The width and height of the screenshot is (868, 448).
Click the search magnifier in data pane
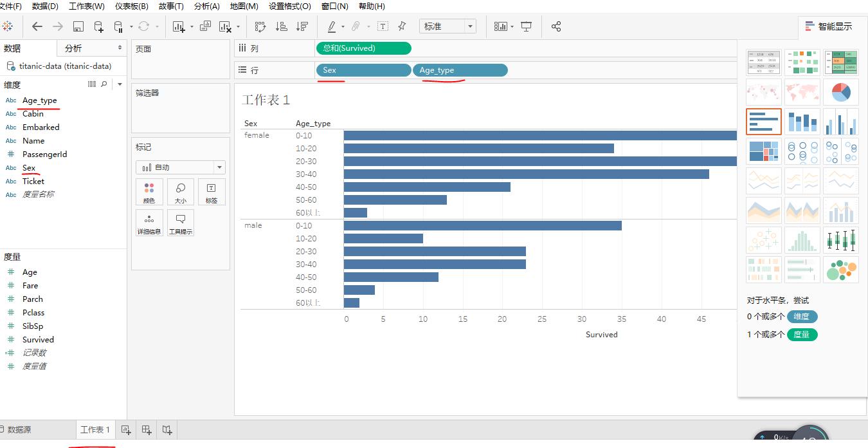pyautogui.click(x=104, y=84)
